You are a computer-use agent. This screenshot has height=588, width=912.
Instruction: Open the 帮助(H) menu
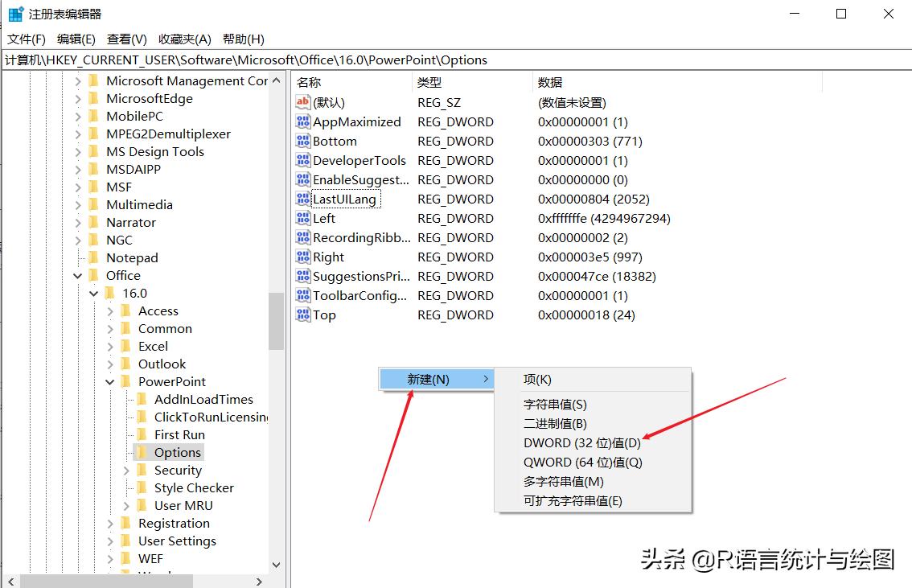tap(244, 39)
